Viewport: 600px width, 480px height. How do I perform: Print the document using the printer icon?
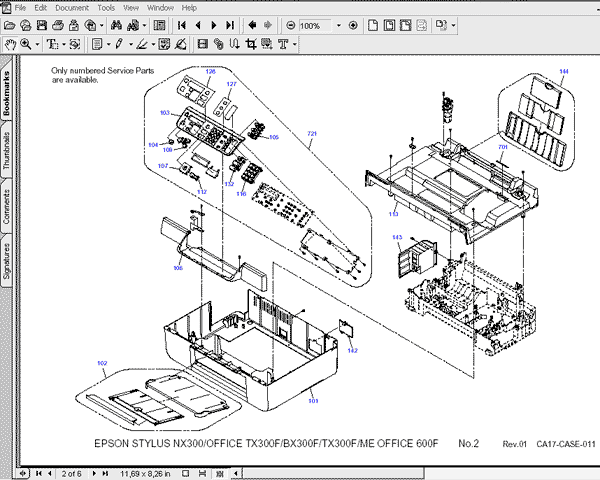pos(58,26)
